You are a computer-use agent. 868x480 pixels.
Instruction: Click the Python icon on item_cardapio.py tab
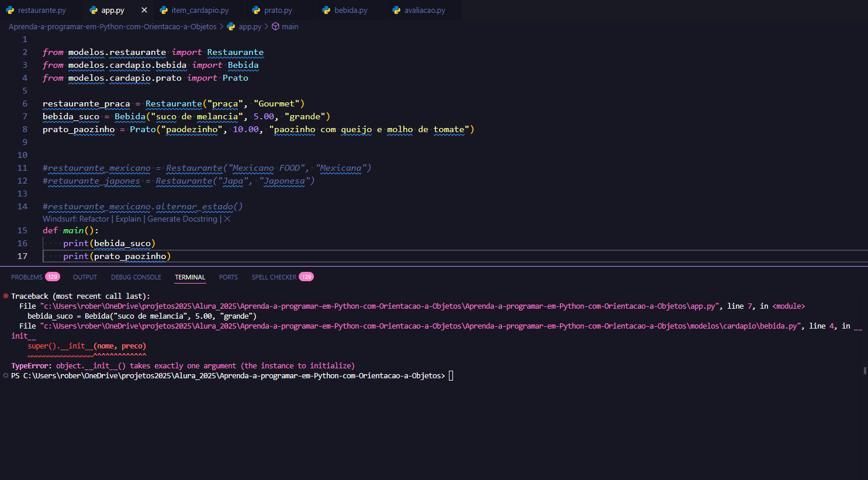(164, 10)
